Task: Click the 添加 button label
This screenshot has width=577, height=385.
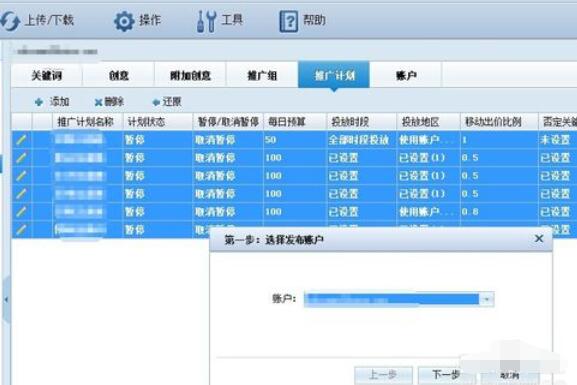Action: point(60,102)
